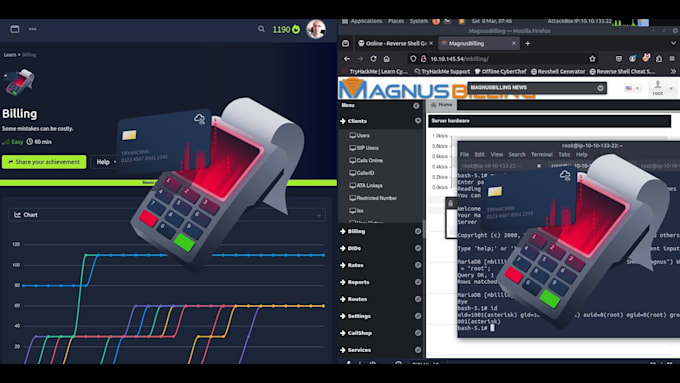Open Revshell Generator bookmark

click(x=558, y=72)
